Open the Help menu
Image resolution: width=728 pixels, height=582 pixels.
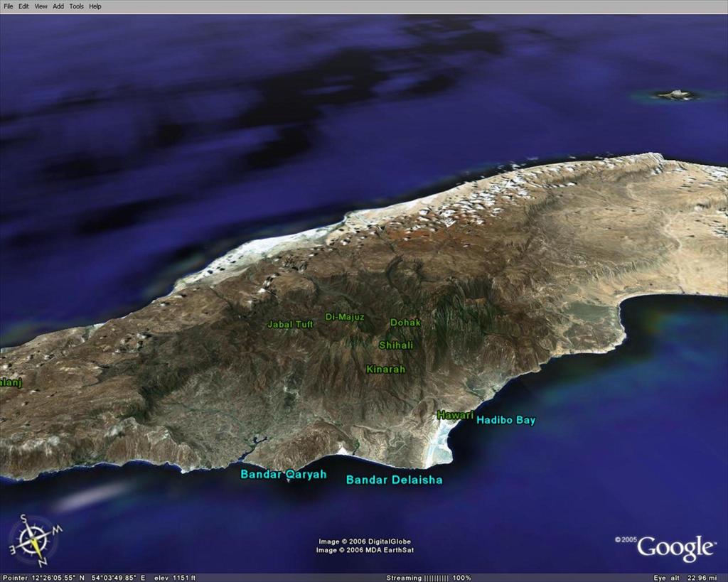click(x=95, y=6)
